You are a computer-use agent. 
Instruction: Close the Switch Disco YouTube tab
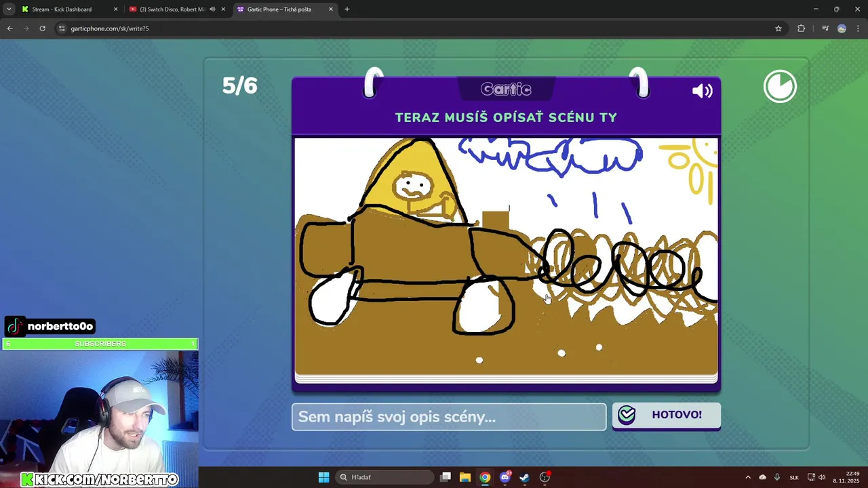pos(223,9)
